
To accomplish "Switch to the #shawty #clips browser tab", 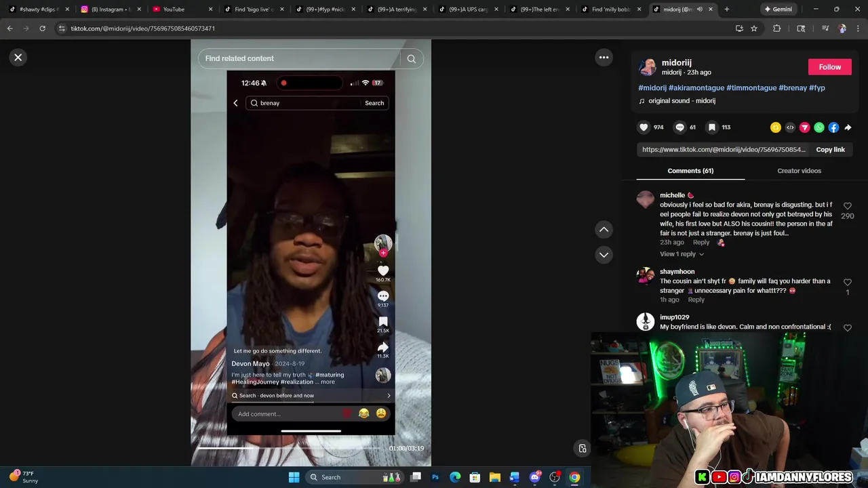I will click(x=38, y=9).
